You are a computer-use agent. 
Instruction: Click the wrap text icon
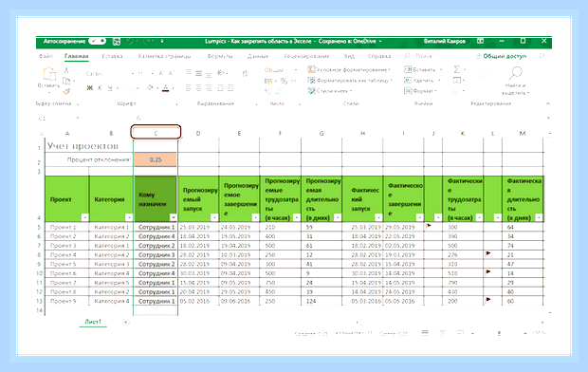coord(246,74)
